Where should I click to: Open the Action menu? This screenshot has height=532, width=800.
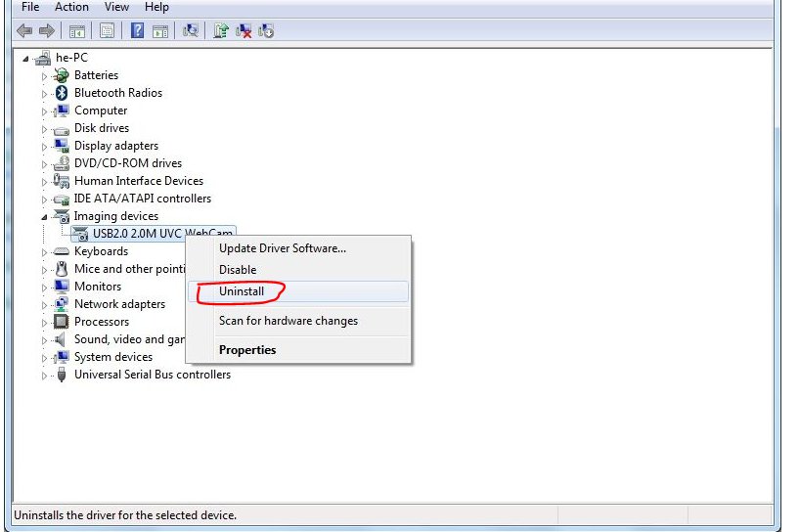[x=71, y=7]
